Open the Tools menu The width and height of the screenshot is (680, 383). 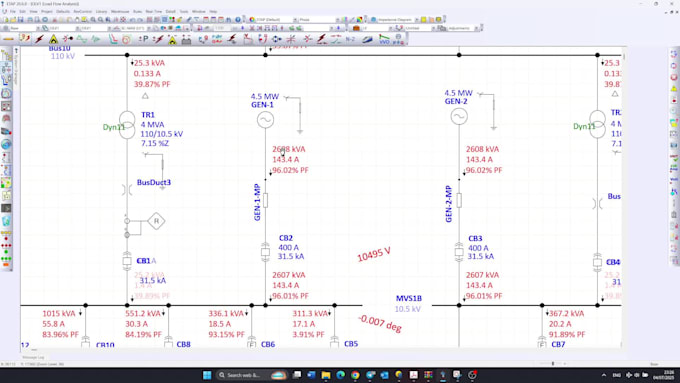click(x=184, y=12)
